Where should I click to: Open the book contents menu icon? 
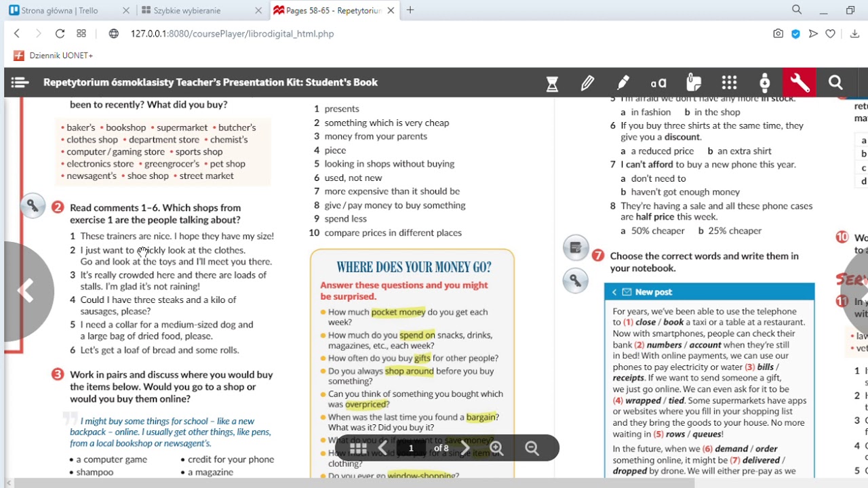click(20, 83)
